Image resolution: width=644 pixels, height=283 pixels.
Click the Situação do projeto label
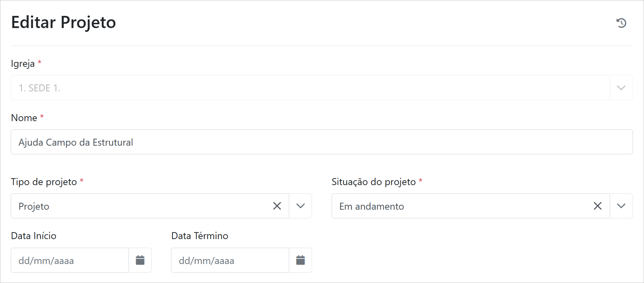[373, 182]
